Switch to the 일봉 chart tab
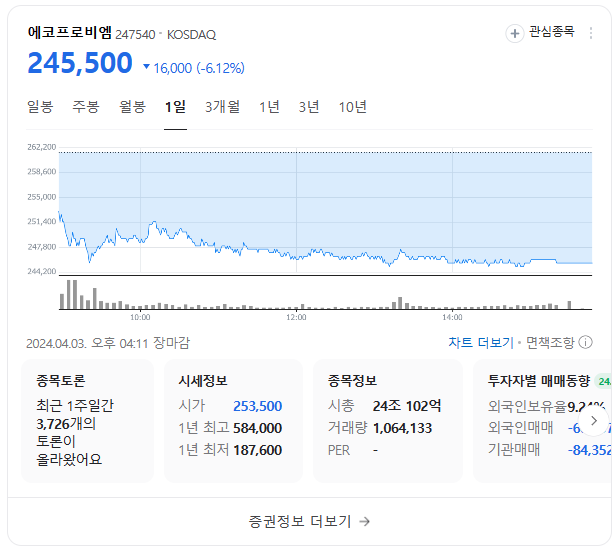This screenshot has width=614, height=557. tap(40, 107)
